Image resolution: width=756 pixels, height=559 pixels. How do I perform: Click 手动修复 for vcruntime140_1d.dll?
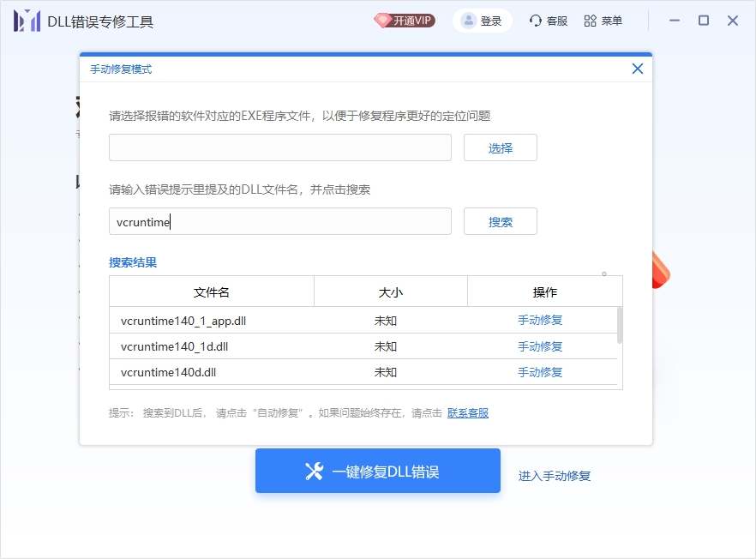[x=540, y=346]
